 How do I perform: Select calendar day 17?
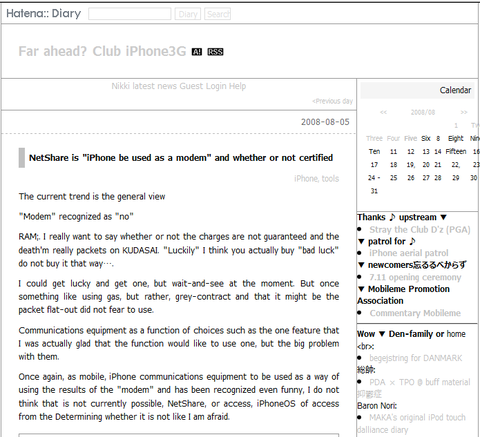[x=374, y=165]
